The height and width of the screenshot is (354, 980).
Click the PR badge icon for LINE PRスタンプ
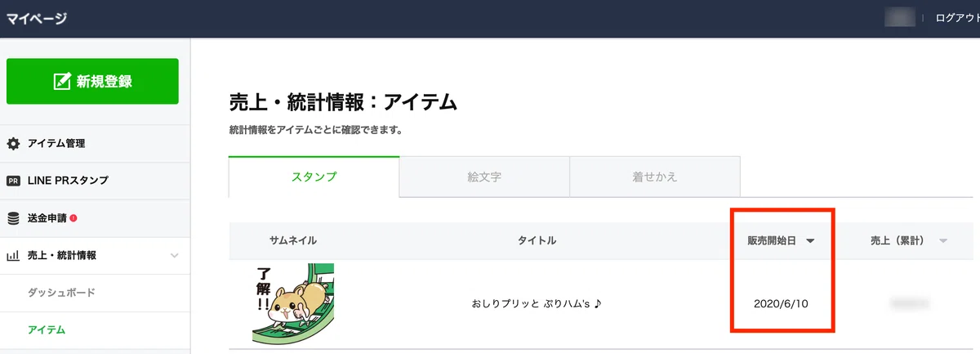(x=13, y=181)
